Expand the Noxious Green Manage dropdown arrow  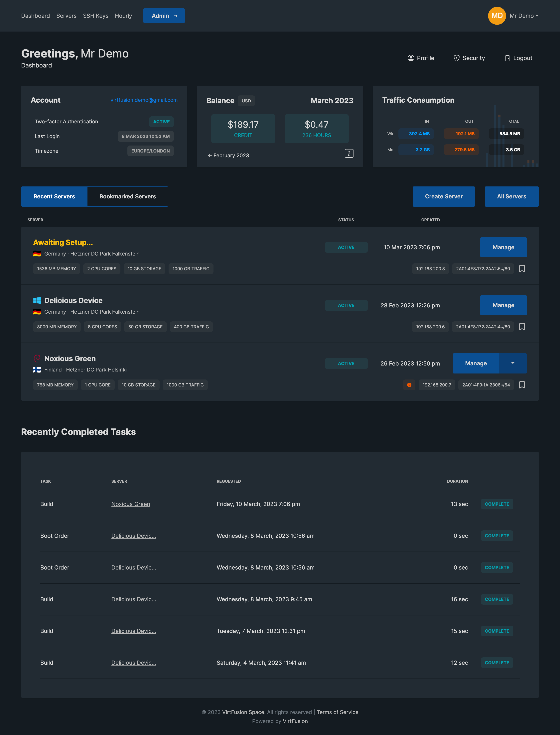point(513,363)
